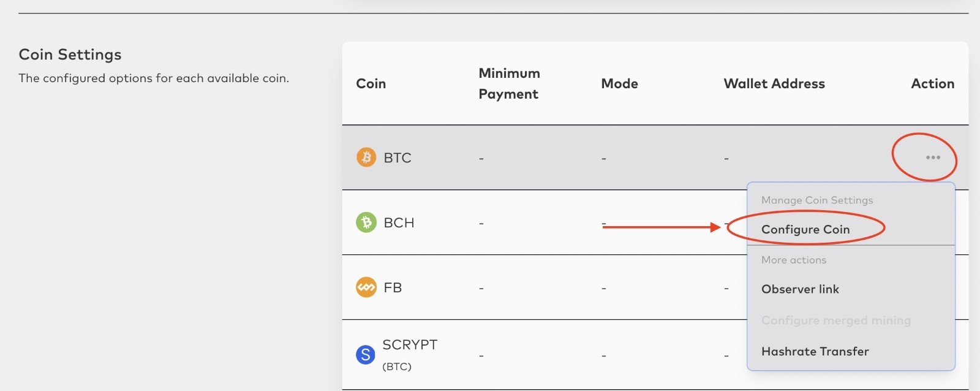Click the Manage Coin Settings menu label

816,200
